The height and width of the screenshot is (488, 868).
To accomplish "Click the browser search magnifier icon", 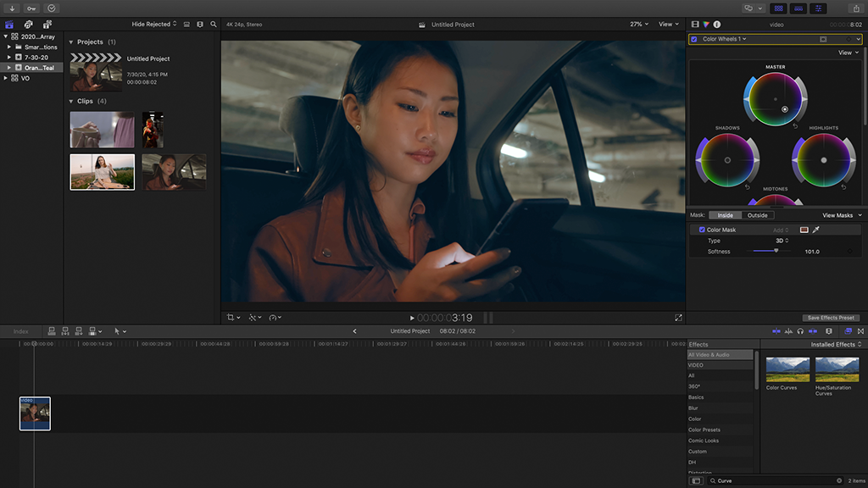I will (x=214, y=25).
